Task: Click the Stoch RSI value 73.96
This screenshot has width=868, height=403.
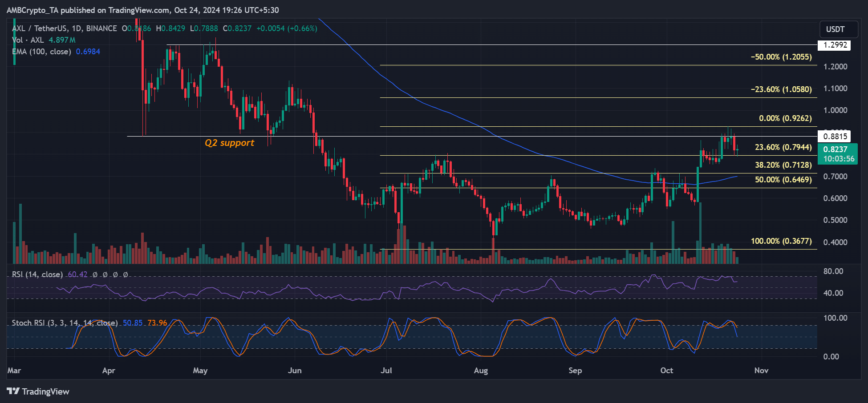Action: (x=158, y=323)
